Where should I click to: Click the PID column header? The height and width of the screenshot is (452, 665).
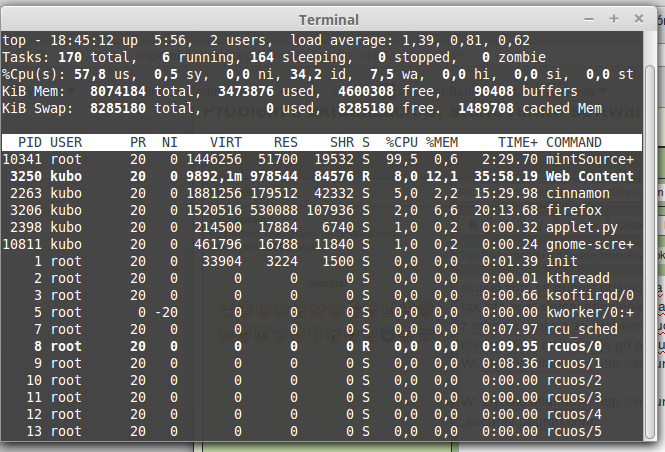[x=27, y=143]
